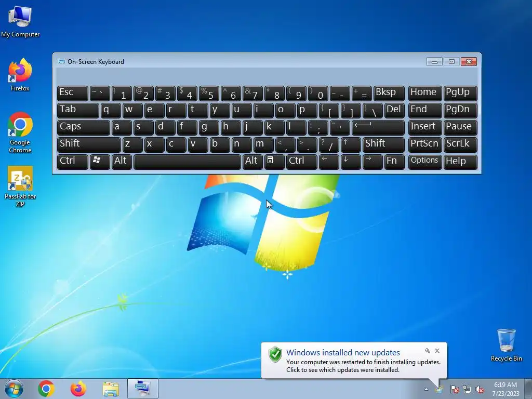Click muted volume tray icon
Image resolution: width=532 pixels, height=399 pixels.
click(x=480, y=389)
